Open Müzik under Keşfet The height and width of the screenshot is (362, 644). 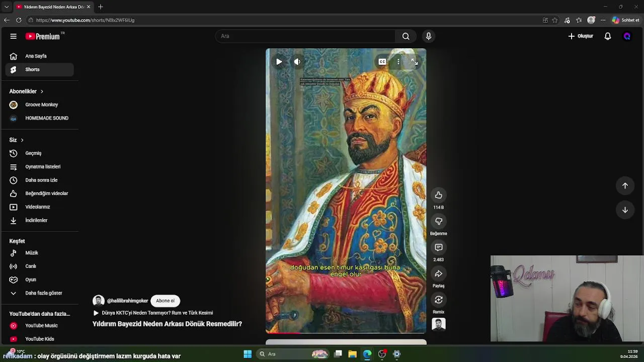coord(39,253)
